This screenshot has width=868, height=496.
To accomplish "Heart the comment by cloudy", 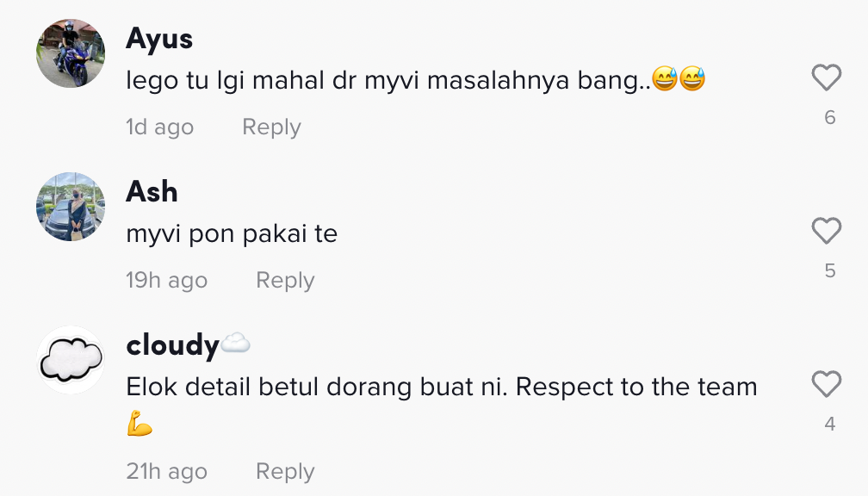I will (x=827, y=384).
